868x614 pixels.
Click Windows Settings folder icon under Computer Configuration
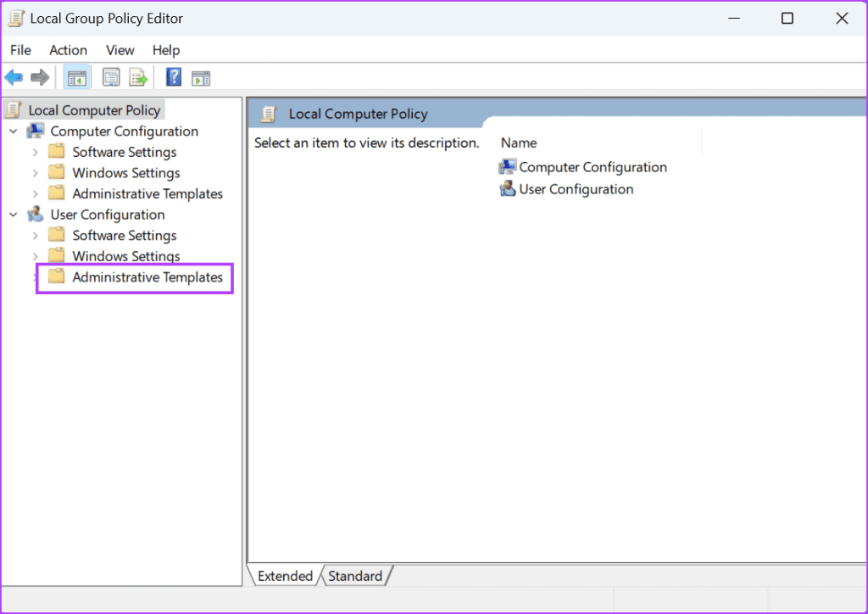[x=57, y=172]
